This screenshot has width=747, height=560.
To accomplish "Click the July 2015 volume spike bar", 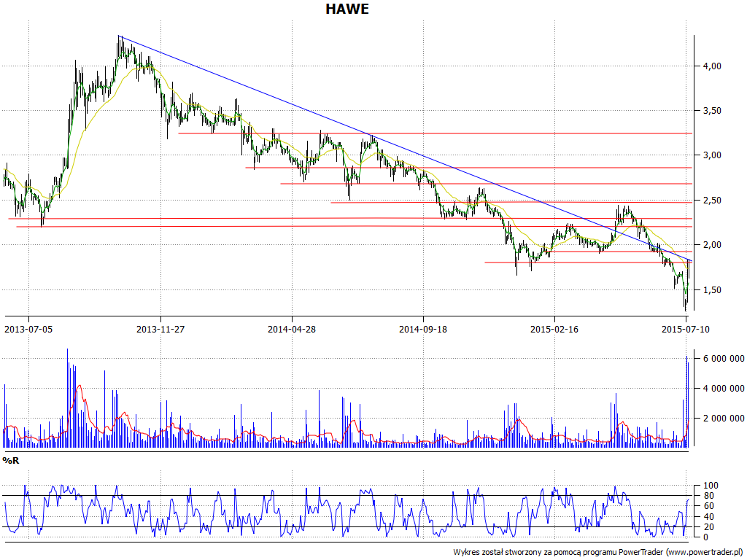I will (x=686, y=402).
